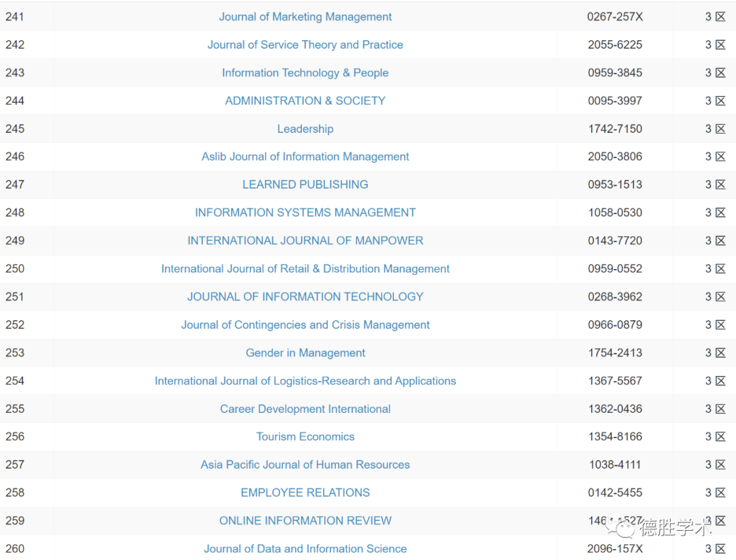Open Journal of Contingencies and Crisis Management
This screenshot has height=560, width=736.
(x=305, y=325)
